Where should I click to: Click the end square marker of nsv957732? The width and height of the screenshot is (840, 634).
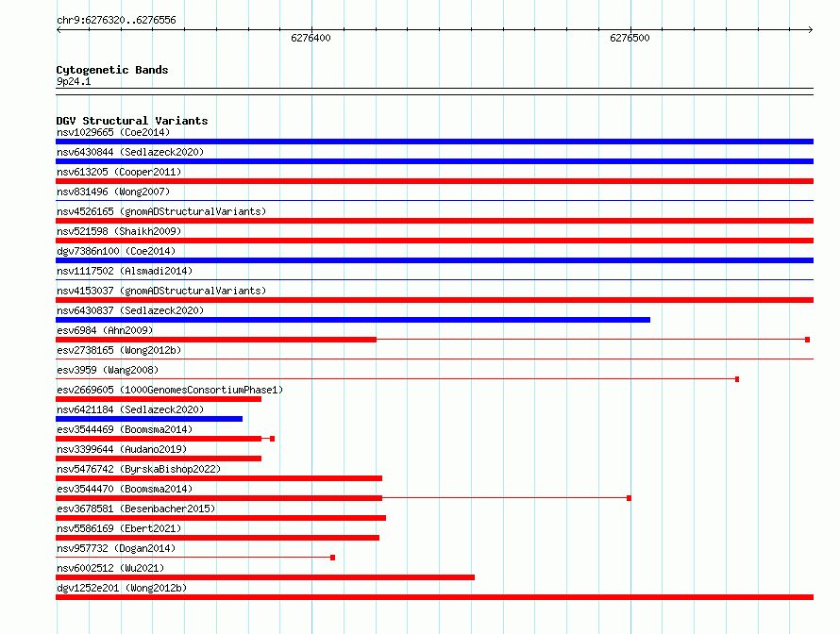coord(332,558)
